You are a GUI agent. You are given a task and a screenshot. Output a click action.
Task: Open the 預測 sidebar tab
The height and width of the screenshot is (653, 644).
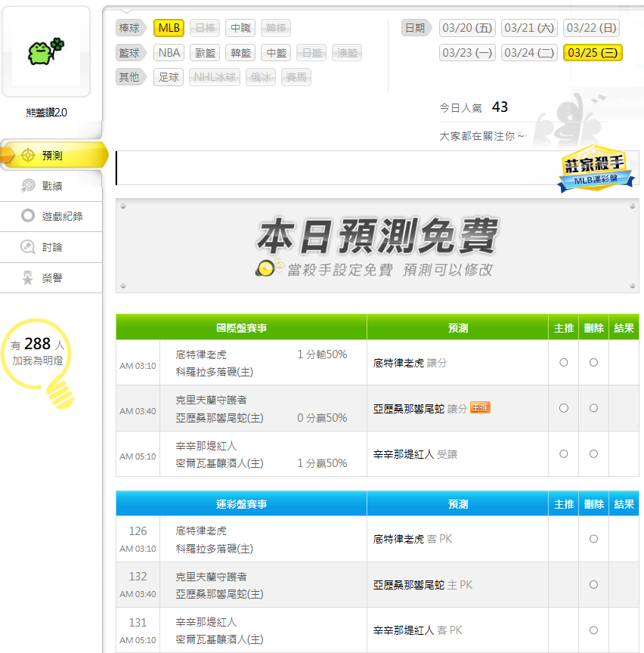[51, 156]
